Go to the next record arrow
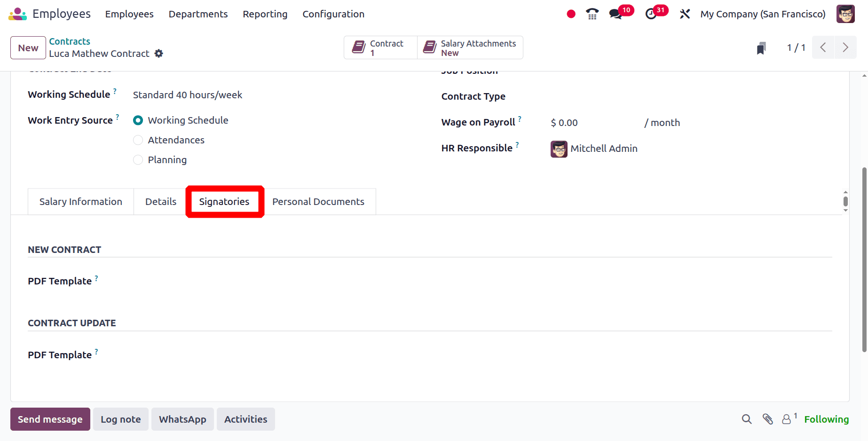This screenshot has width=868, height=441. (x=845, y=47)
